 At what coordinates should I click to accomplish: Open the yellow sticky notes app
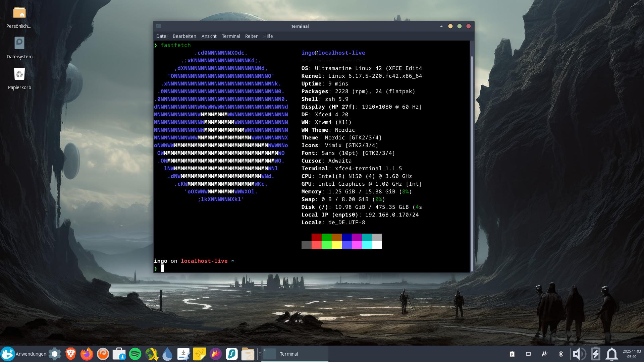pos(200,354)
